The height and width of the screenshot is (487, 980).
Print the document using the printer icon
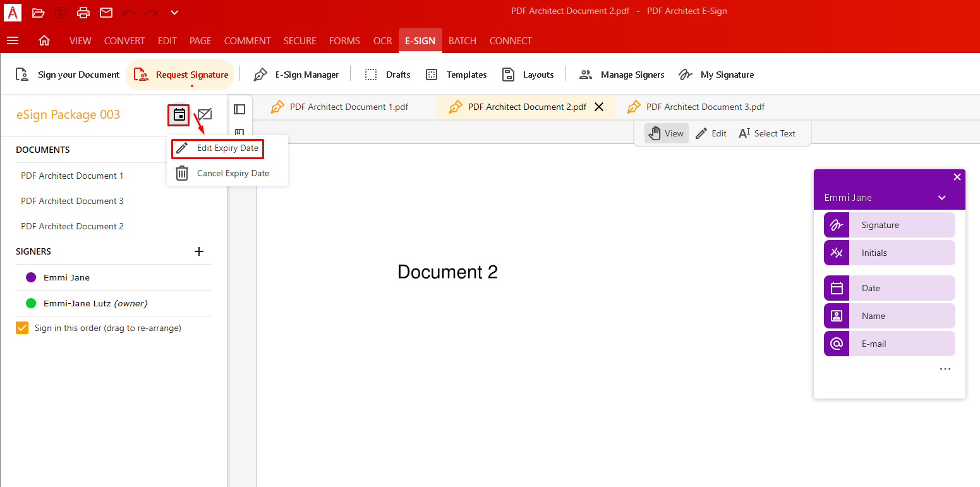click(x=83, y=12)
